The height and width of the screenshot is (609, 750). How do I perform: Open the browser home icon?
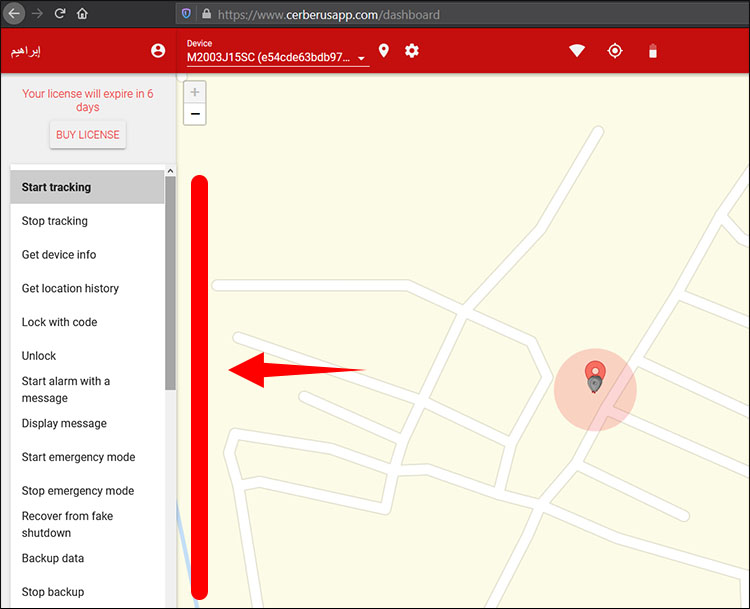coord(82,13)
